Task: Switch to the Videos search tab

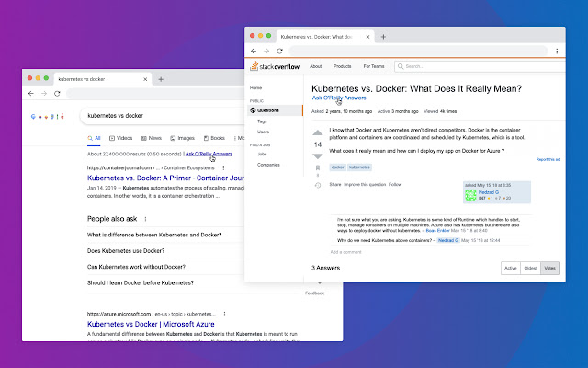Action: coord(120,138)
